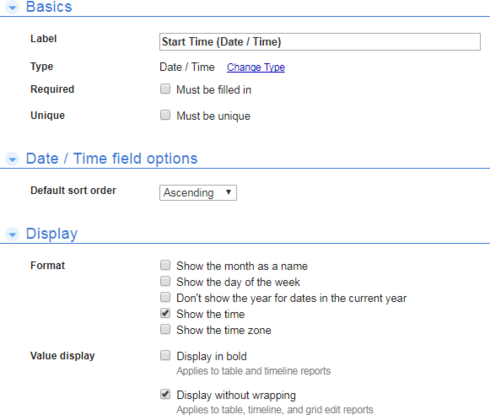This screenshot has width=490, height=415.
Task: Click into the Label text field
Action: tap(320, 42)
